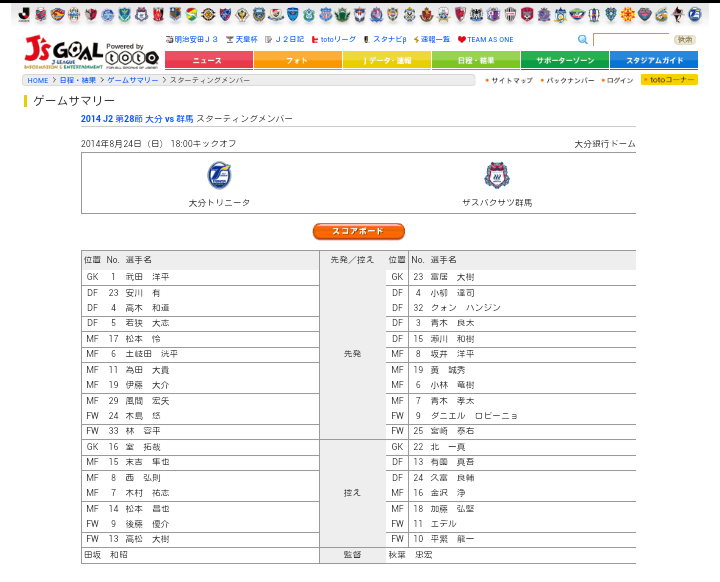Click into the header search text field
Image resolution: width=720 pixels, height=582 pixels.
[x=630, y=40]
